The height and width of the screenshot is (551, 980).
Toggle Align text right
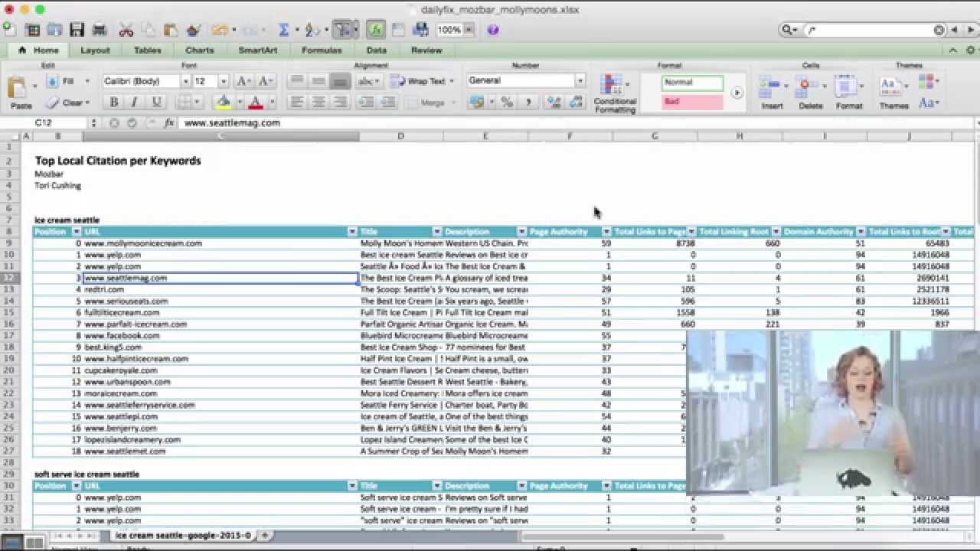click(340, 102)
